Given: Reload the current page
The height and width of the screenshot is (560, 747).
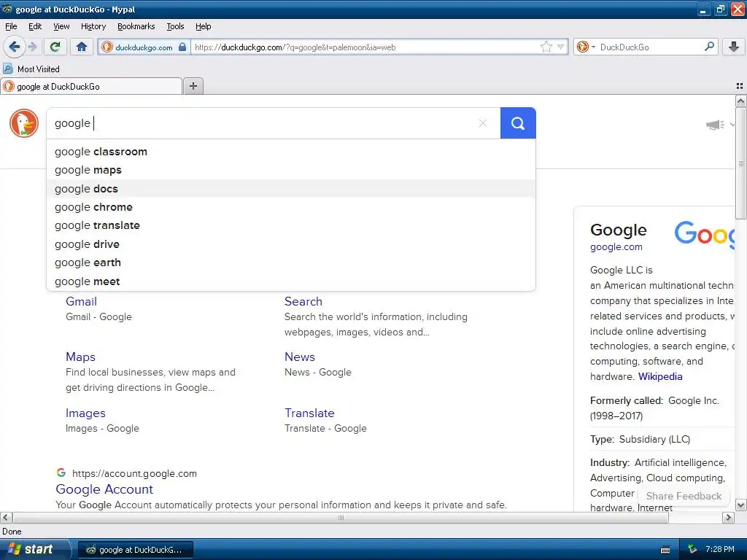Looking at the screenshot, I should [x=55, y=47].
